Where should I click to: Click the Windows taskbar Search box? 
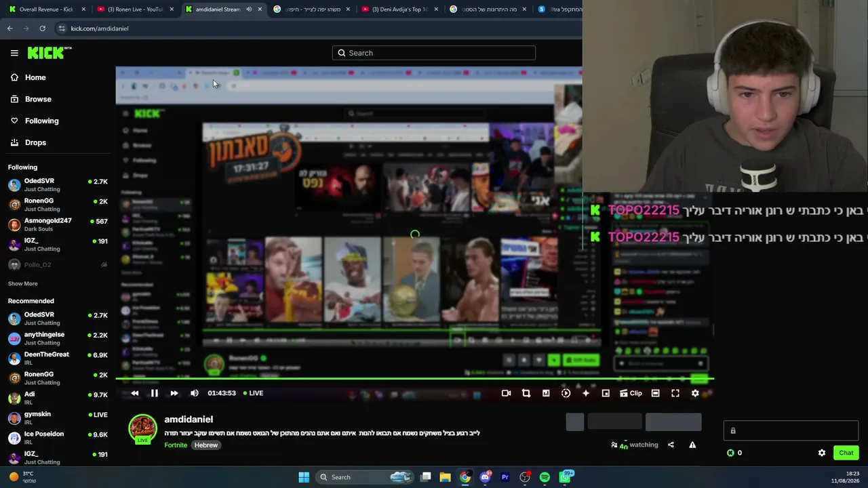click(x=365, y=477)
